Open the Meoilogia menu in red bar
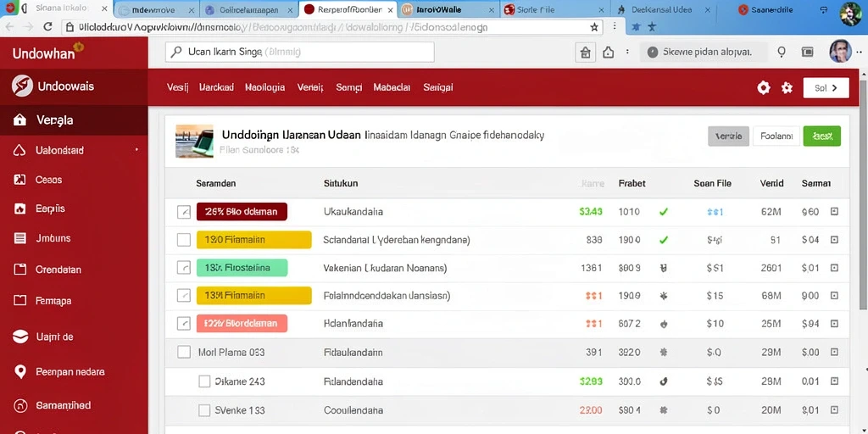Image resolution: width=868 pixels, height=434 pixels. [x=264, y=87]
